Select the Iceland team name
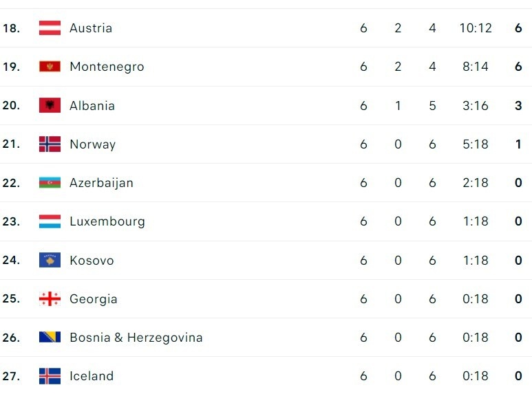The width and height of the screenshot is (532, 394). pos(92,376)
